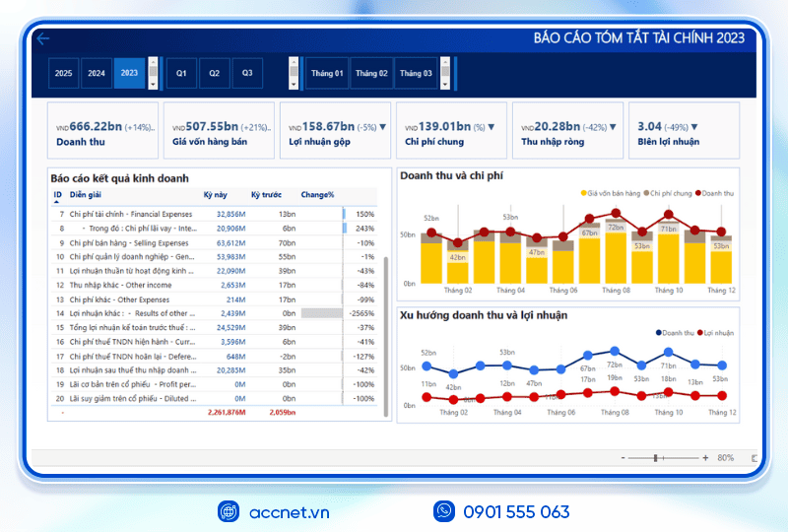This screenshot has width=788, height=532.
Task: Click the zoom out minus icon
Action: coord(624,457)
